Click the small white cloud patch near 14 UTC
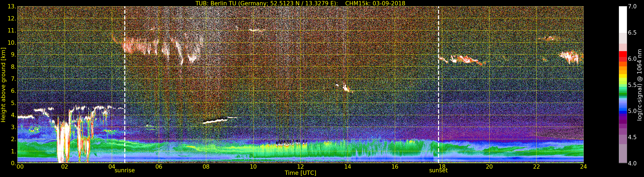Screen dimensions: 644x177 tap(346, 88)
